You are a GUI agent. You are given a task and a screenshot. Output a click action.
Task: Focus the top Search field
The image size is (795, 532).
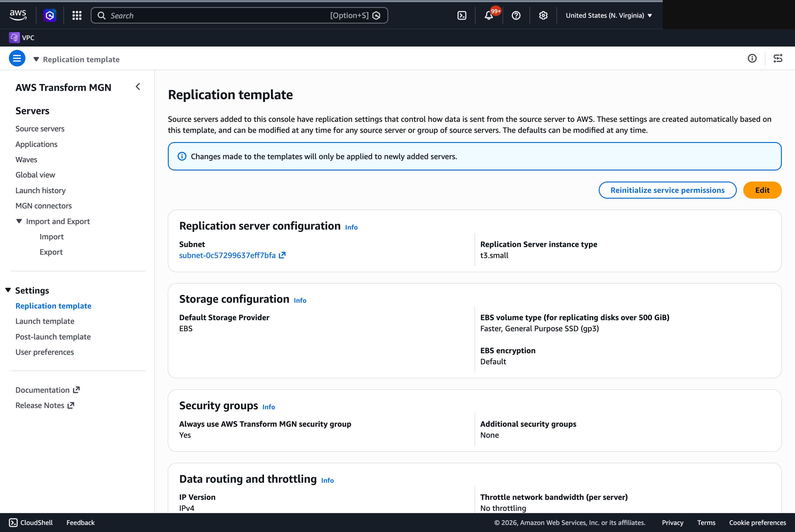(239, 15)
